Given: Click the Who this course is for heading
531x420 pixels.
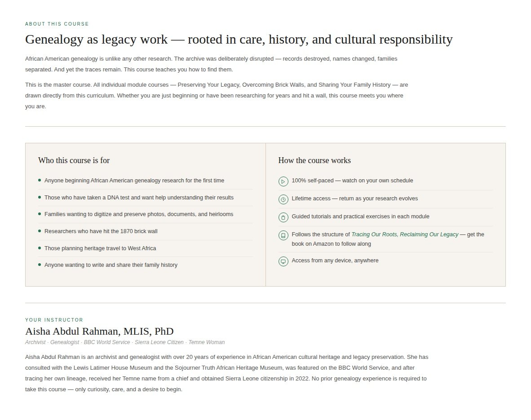Looking at the screenshot, I should coord(74,160).
